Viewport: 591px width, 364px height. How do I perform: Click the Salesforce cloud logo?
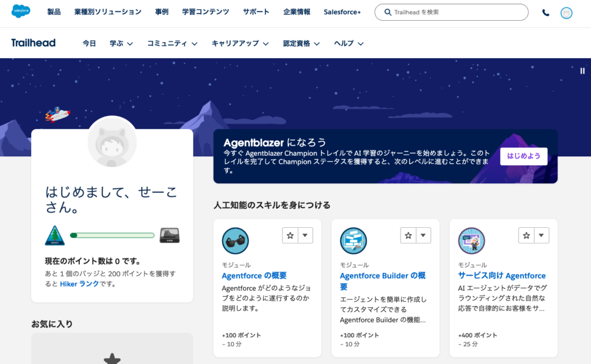pos(21,12)
